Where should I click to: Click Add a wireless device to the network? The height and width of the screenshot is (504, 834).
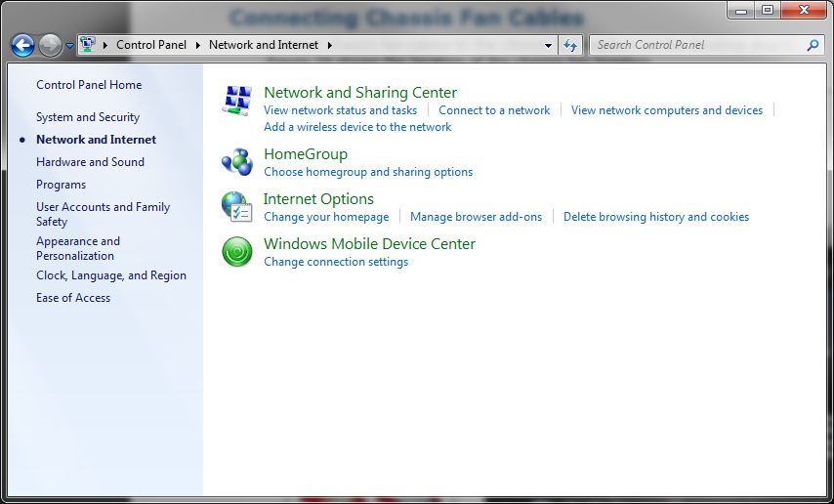(357, 127)
